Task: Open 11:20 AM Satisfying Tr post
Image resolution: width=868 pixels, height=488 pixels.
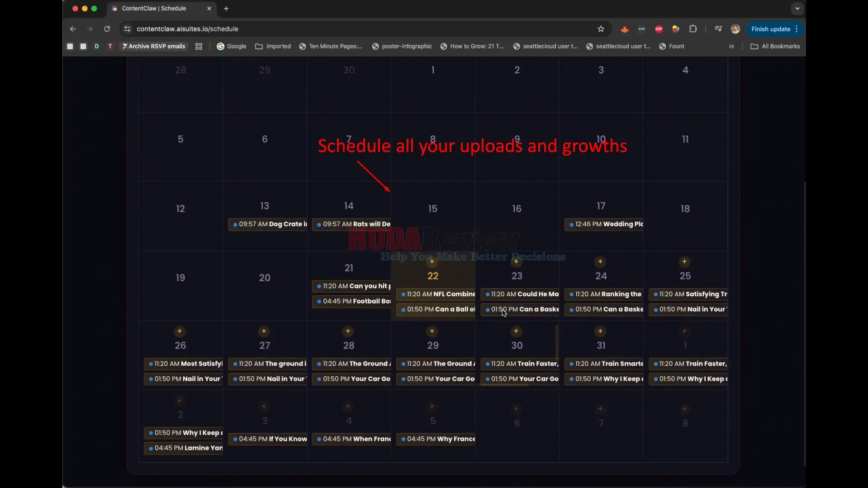Action: click(688, 294)
